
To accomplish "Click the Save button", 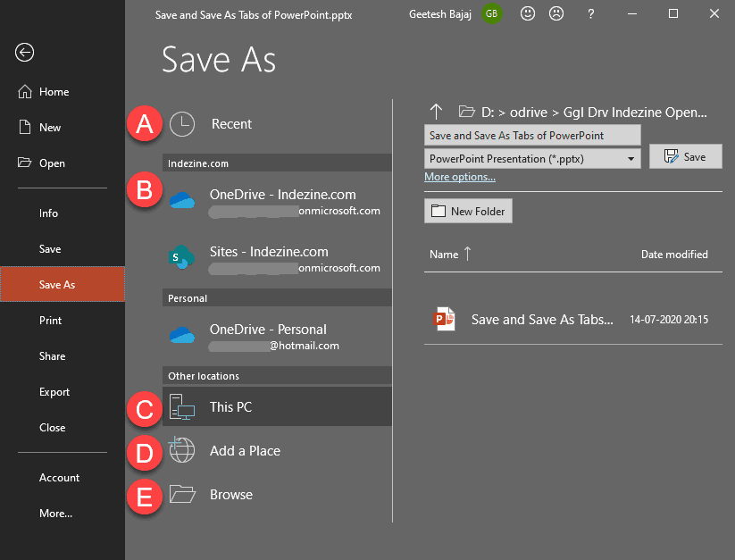I will (686, 155).
